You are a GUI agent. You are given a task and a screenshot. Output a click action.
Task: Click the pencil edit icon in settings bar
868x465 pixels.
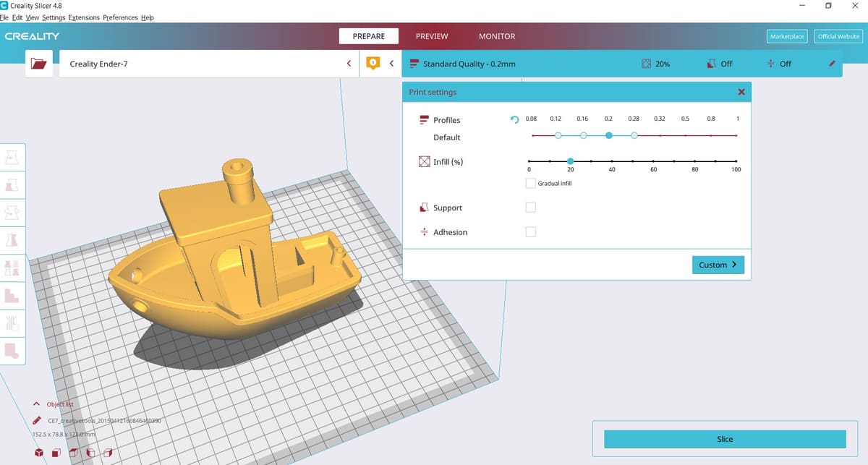tap(833, 64)
